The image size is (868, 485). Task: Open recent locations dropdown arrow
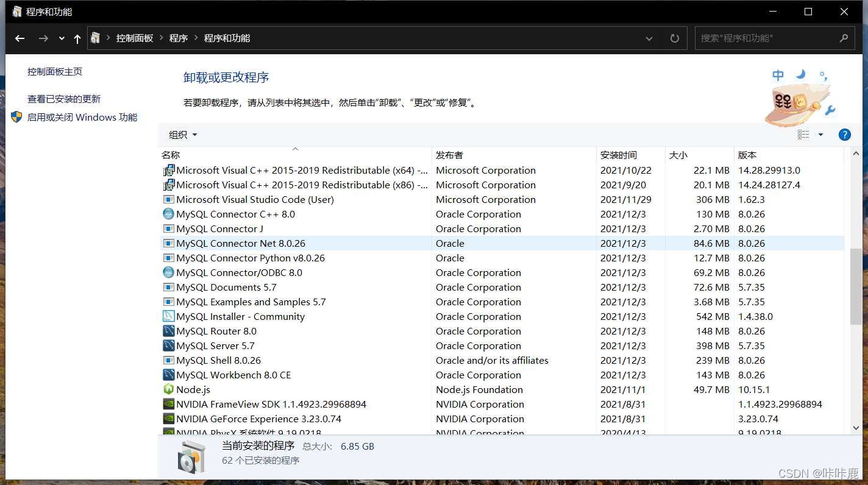[x=62, y=38]
